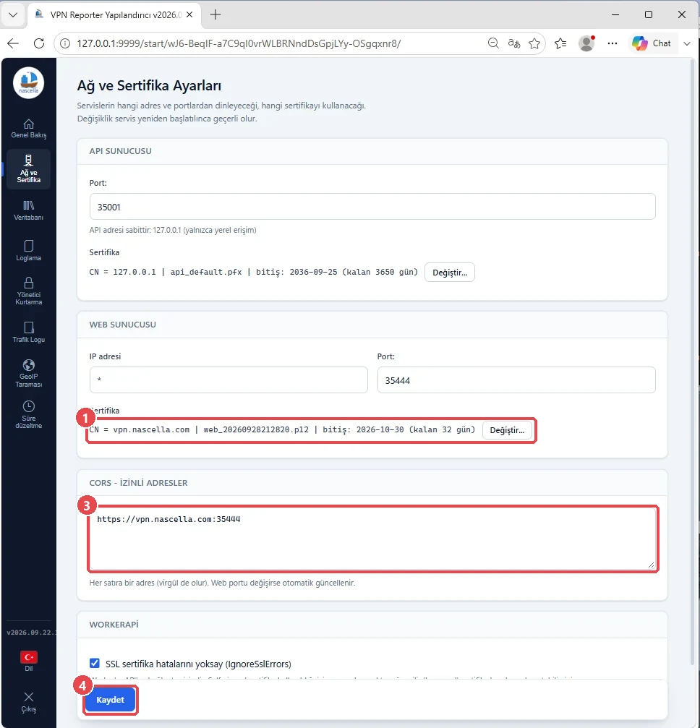The image size is (700, 728).
Task: Close the VPN Reporter tab
Action: 189,14
